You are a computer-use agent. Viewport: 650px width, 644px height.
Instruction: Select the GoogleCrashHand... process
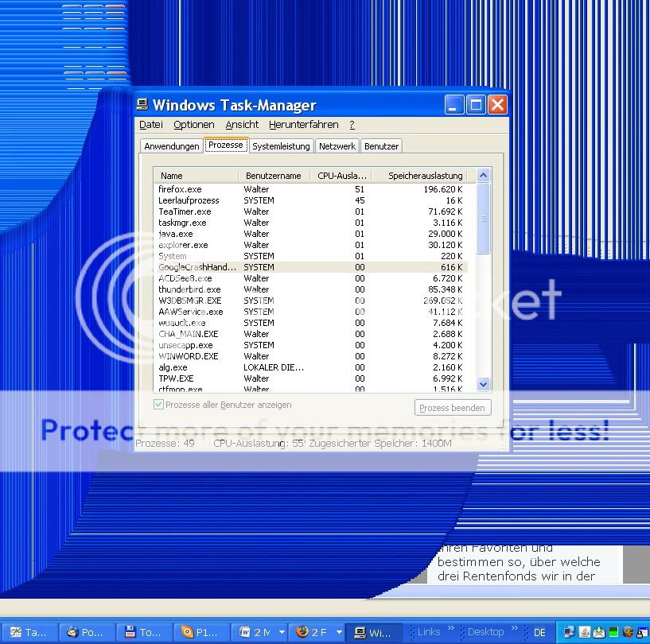click(311, 268)
